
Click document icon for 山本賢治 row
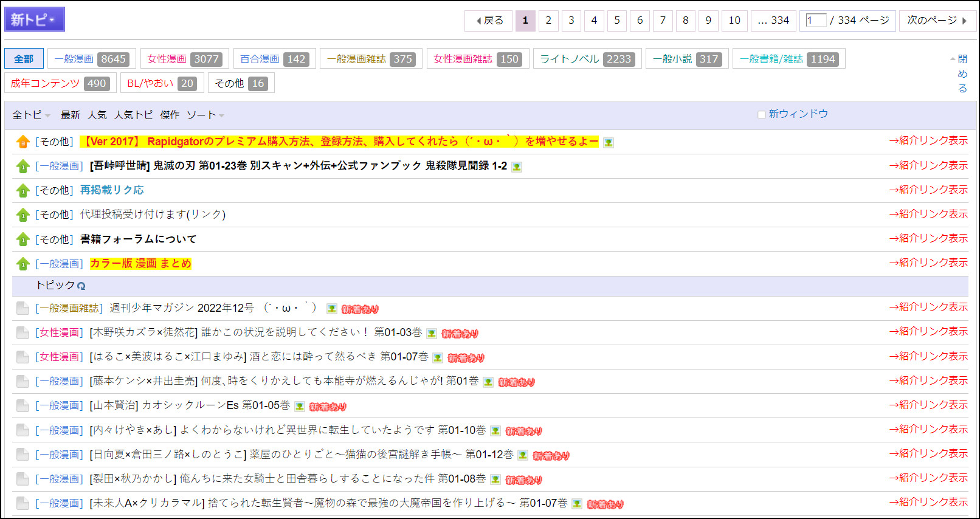22,406
